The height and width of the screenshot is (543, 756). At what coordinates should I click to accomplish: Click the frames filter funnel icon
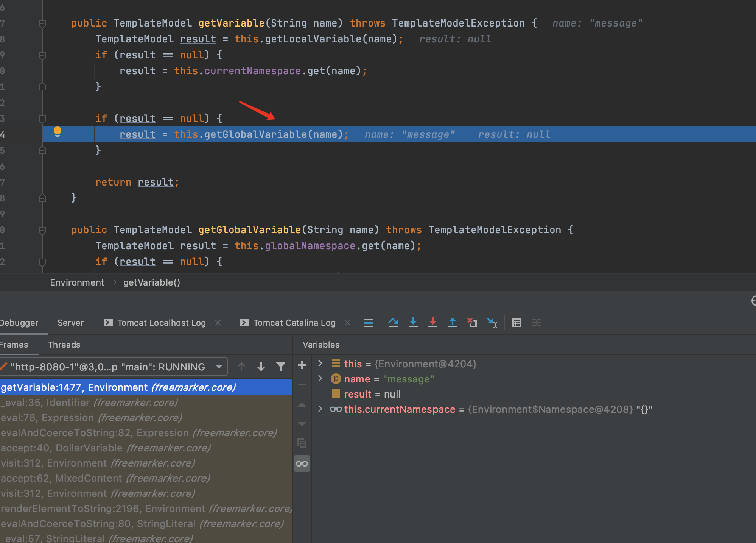click(x=281, y=367)
